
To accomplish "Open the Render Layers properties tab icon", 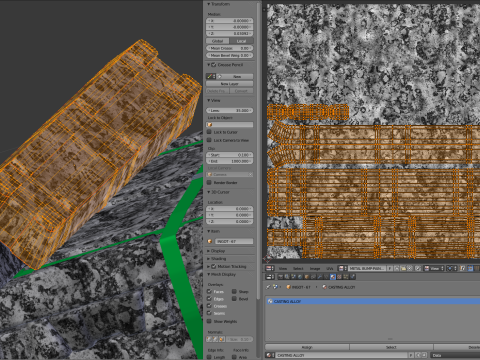I will pos(287,277).
